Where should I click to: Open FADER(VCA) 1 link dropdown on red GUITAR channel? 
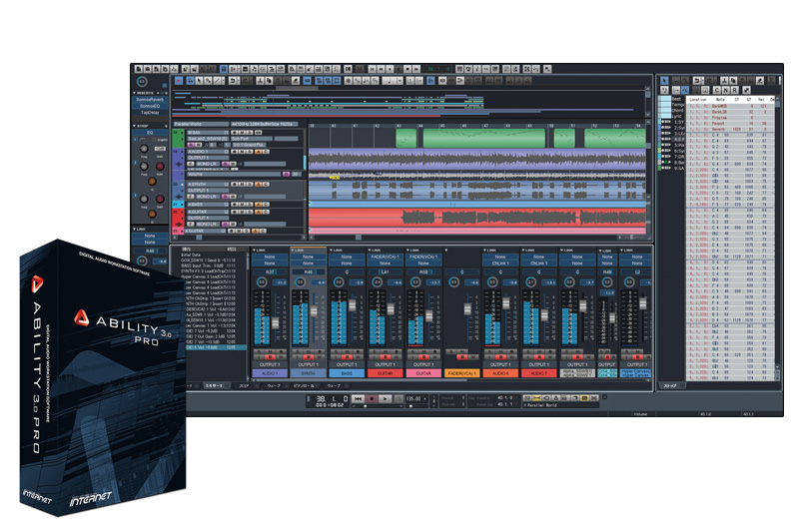point(385,257)
